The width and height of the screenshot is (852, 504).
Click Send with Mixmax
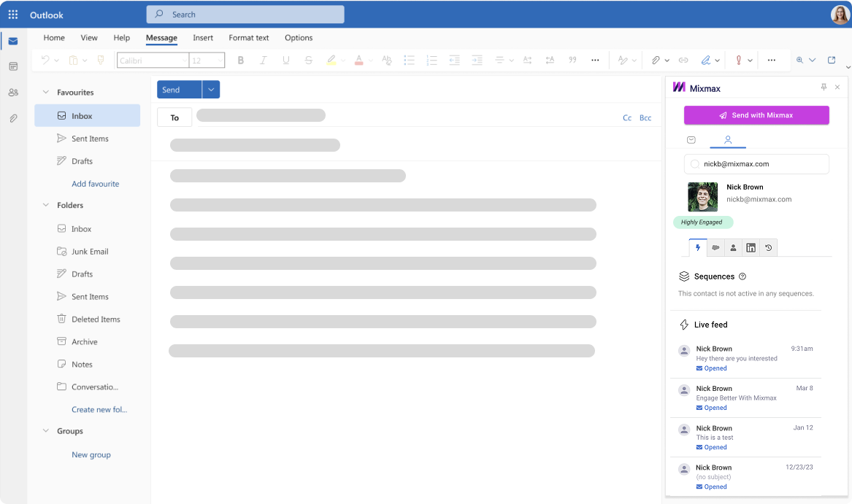coord(756,115)
